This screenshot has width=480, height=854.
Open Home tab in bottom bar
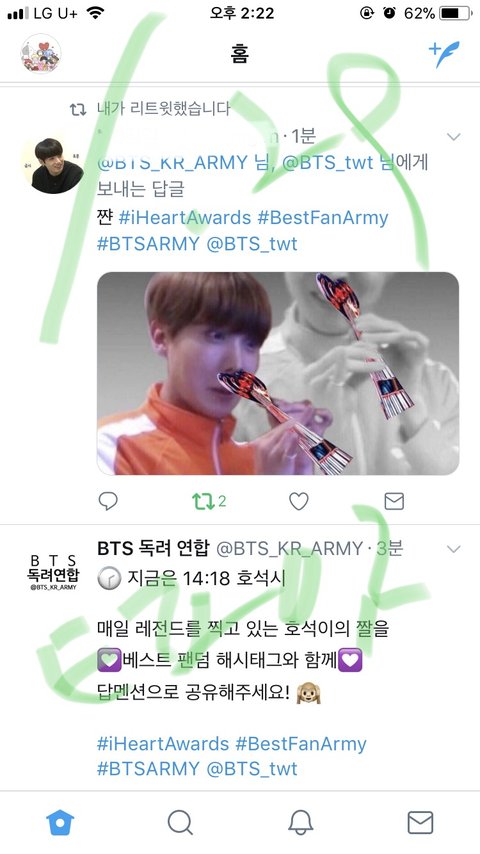point(60,822)
